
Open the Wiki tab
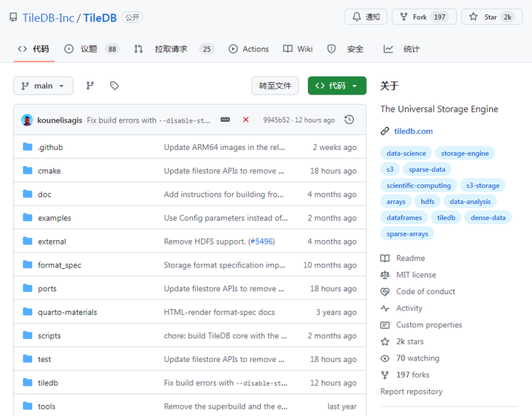pos(298,50)
